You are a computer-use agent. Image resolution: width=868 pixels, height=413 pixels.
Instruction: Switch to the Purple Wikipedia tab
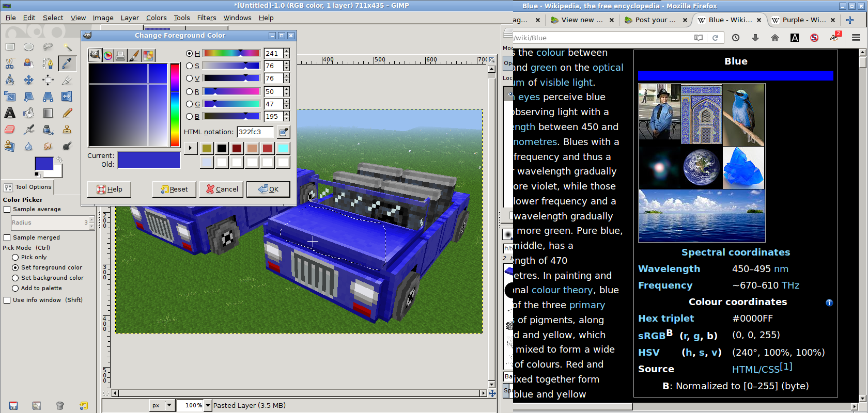point(803,20)
